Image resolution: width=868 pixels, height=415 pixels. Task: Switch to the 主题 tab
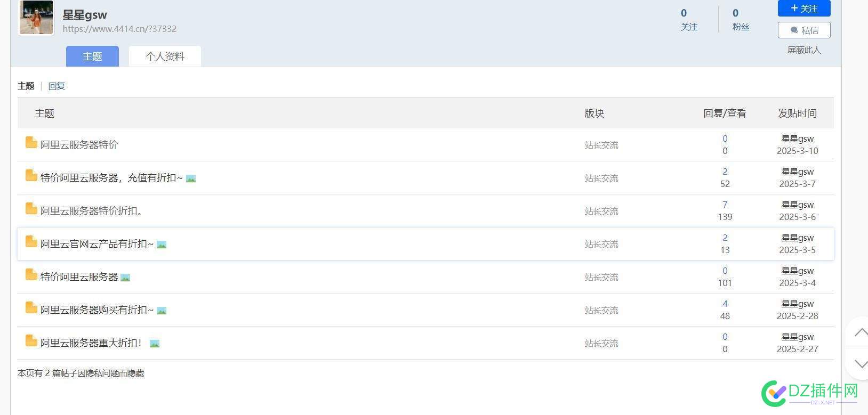point(92,56)
